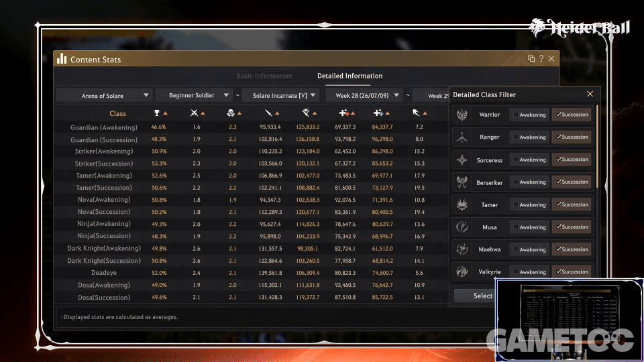Open the question mark help icon
The width and height of the screenshot is (644, 362).
[x=541, y=59]
